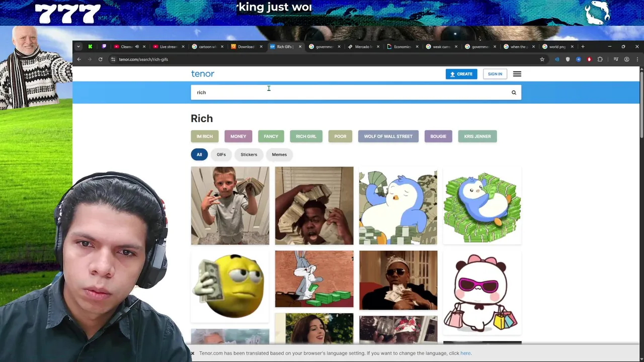This screenshot has height=362, width=644.
Task: Go to Tenor home via logo
Action: point(203,74)
